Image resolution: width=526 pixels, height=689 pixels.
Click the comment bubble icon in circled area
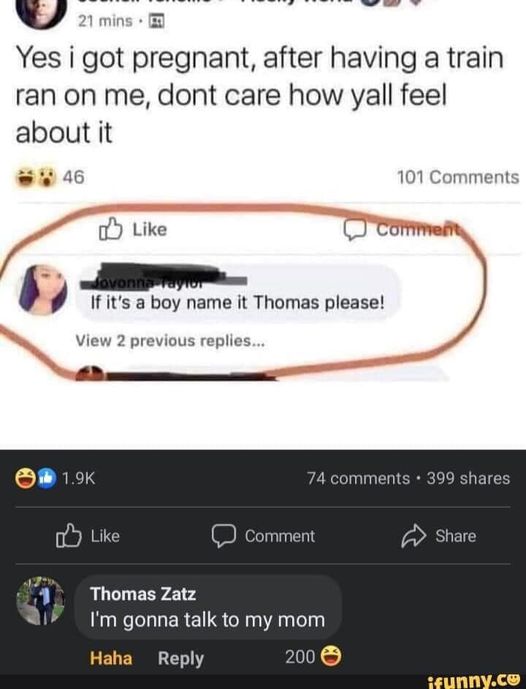pyautogui.click(x=354, y=230)
